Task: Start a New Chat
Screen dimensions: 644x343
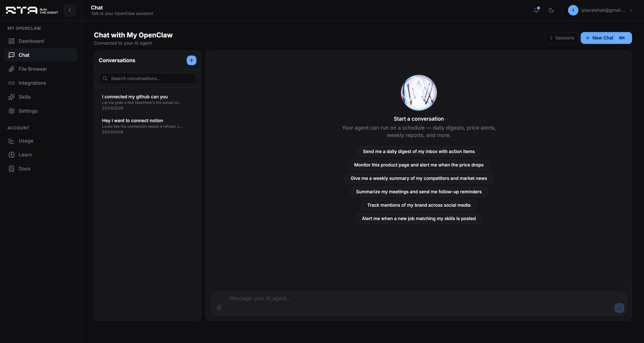Action: tap(606, 38)
